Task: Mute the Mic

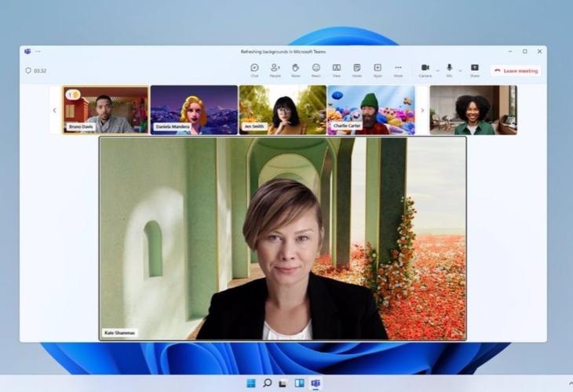Action: coord(449,69)
